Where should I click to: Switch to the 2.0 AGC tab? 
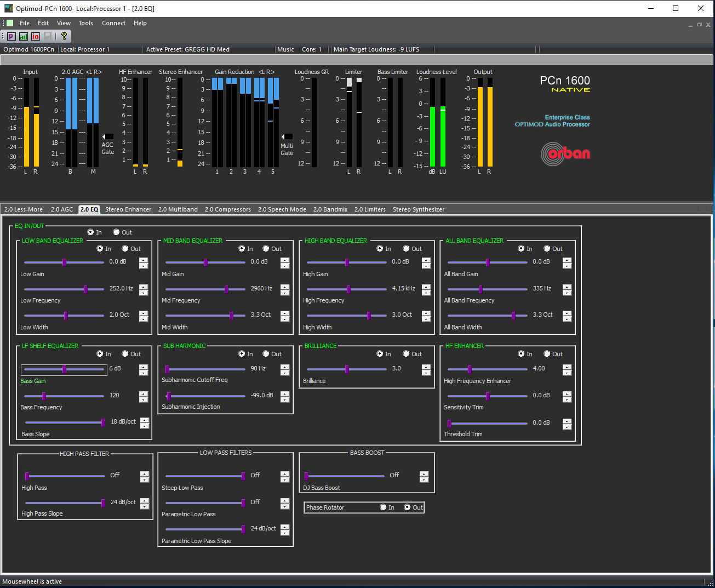pos(62,209)
